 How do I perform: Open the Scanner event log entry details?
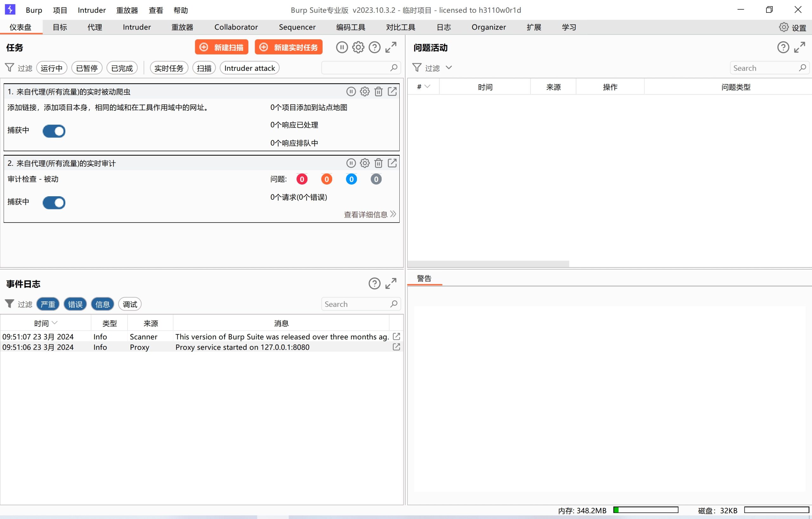tap(396, 336)
